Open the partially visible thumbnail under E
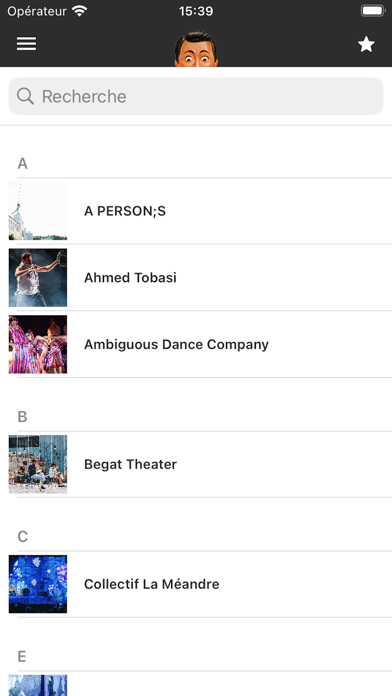The image size is (392, 696). (x=38, y=685)
